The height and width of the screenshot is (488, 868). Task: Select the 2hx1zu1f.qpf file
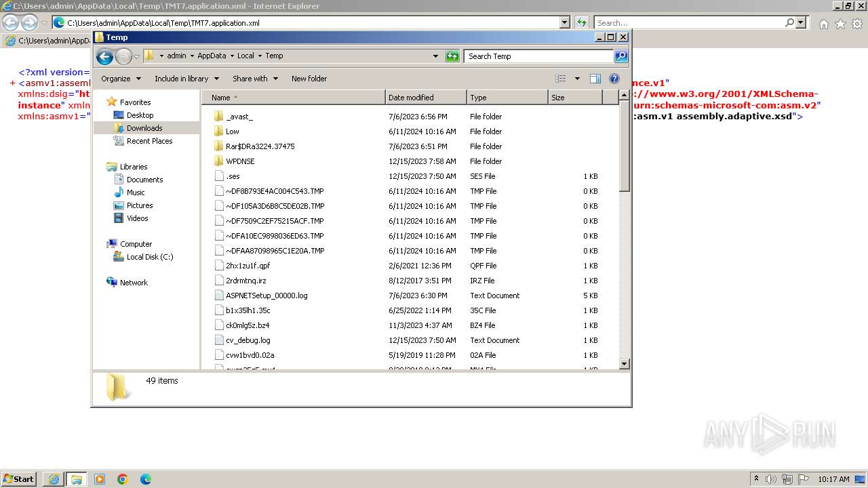[x=248, y=266]
